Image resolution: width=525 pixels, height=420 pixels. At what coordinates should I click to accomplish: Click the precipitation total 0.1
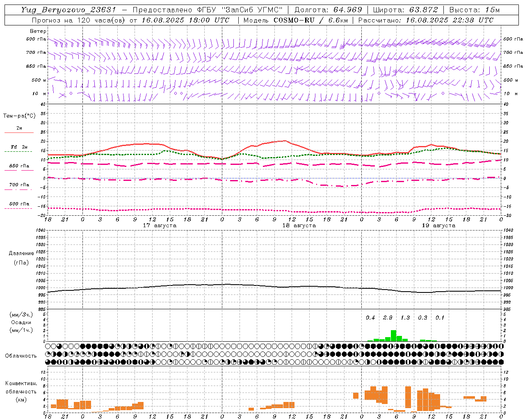pyautogui.click(x=440, y=318)
